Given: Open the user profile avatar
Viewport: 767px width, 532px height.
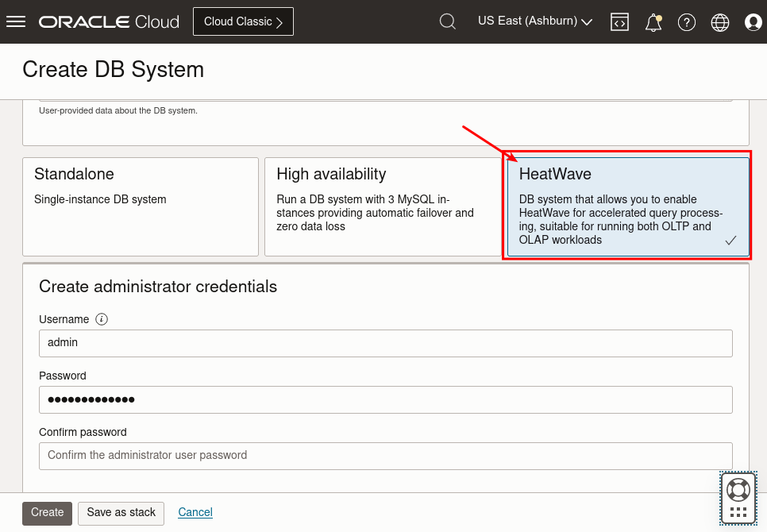Looking at the screenshot, I should click(753, 21).
